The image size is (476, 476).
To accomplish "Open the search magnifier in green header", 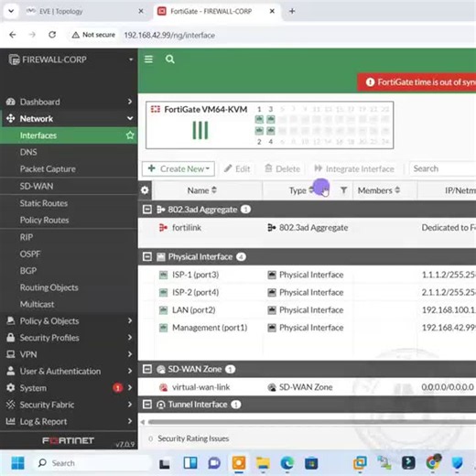I will click(170, 59).
